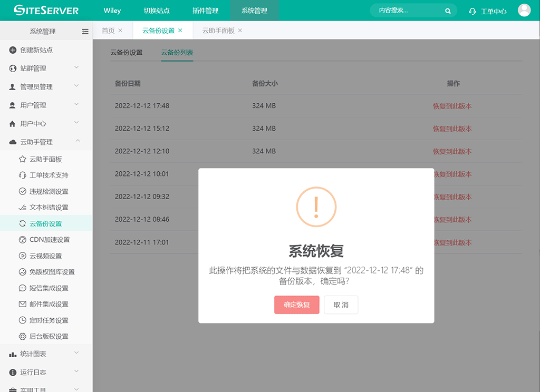
Task: Click the sidebar collapse hamburger icon
Action: 85,32
